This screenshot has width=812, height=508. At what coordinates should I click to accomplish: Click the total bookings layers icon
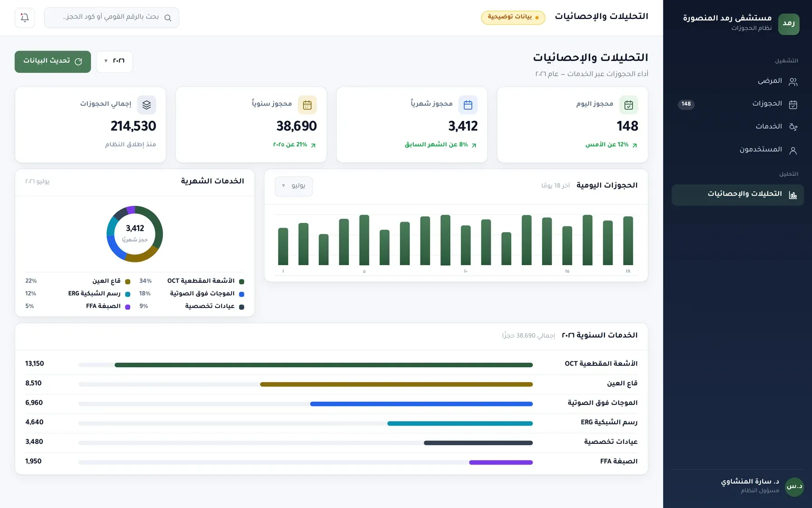point(147,105)
